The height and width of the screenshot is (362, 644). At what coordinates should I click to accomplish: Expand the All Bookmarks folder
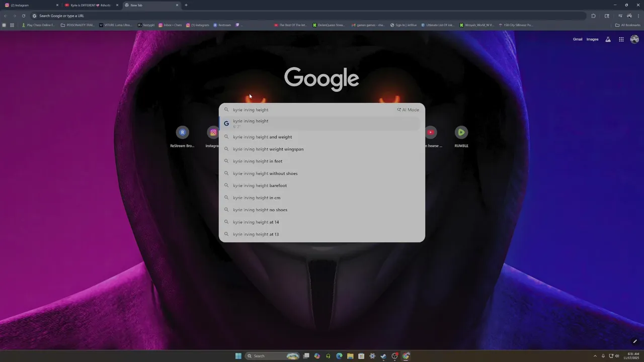tap(628, 25)
